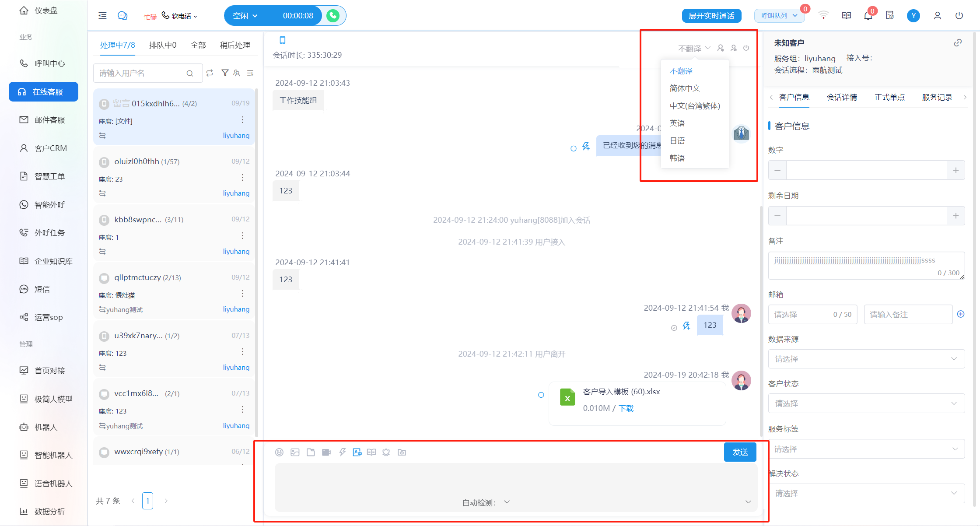Open the notification bell icon
Viewport: 980px width, 526px height.
[x=868, y=16]
